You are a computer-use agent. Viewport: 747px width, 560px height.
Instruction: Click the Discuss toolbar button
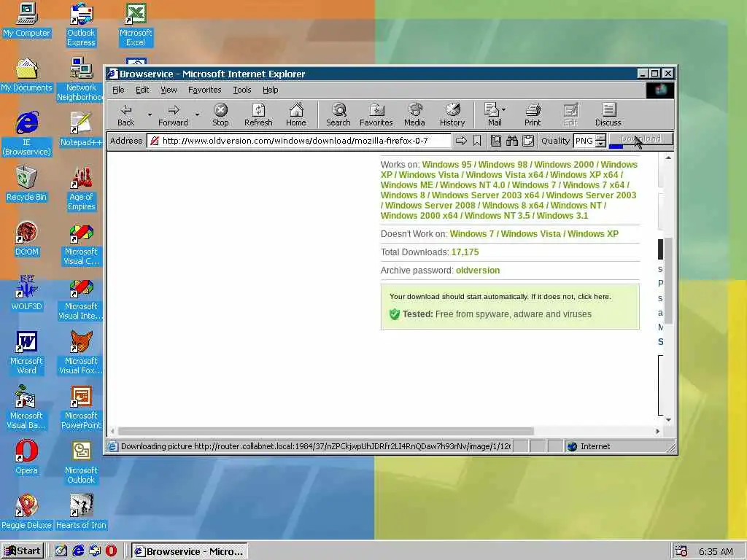[x=608, y=114]
